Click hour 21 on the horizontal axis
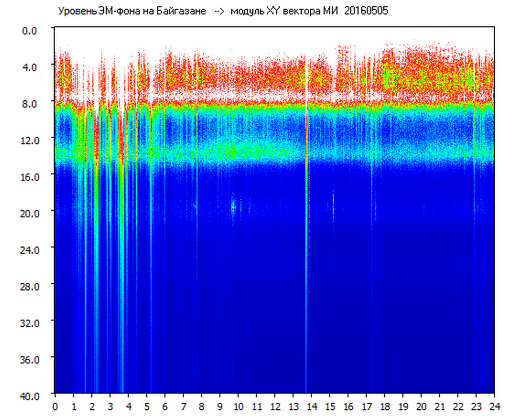 coord(440,406)
